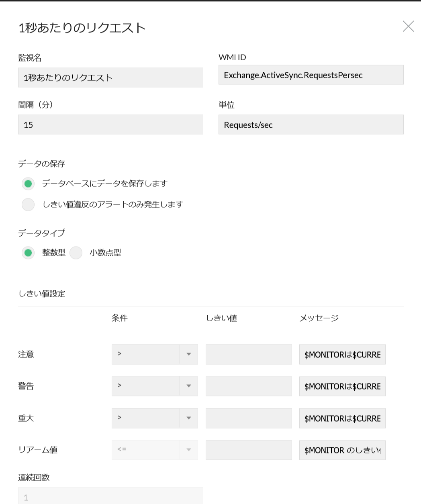This screenshot has height=504, width=421.
Task: Click the 単位 Requests/sec field
Action: (x=311, y=125)
